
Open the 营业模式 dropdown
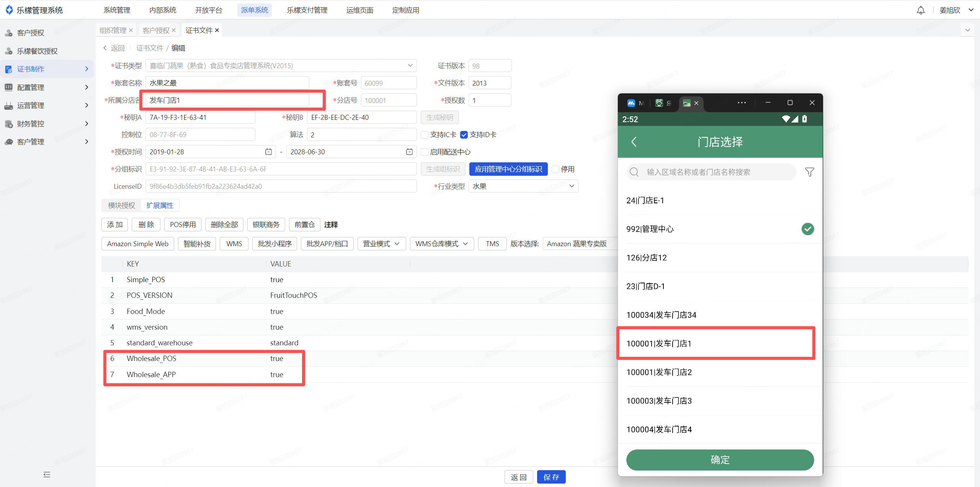pyautogui.click(x=382, y=244)
